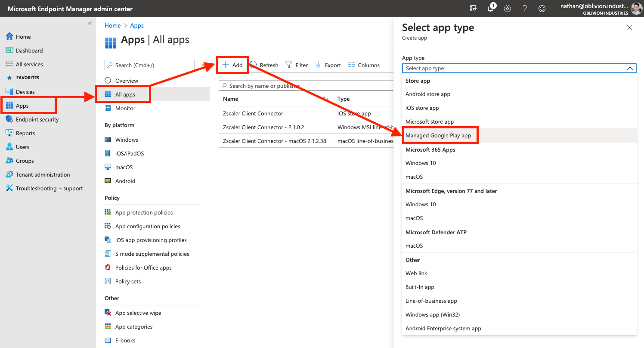Close the Select app type panel
Viewport: 644px width, 348px height.
(x=629, y=28)
